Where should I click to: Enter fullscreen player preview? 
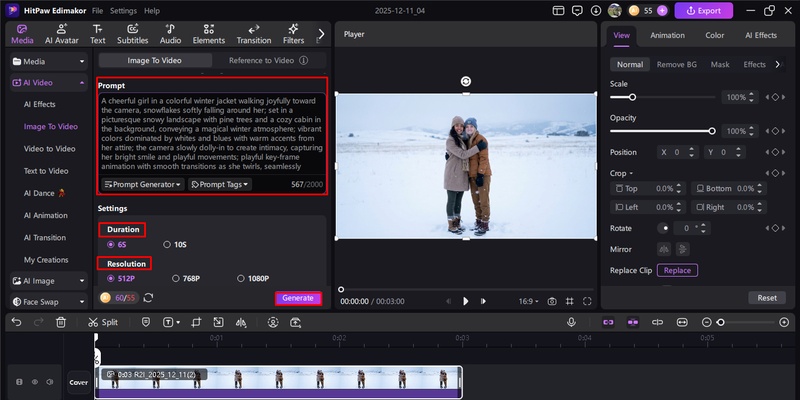[x=588, y=301]
